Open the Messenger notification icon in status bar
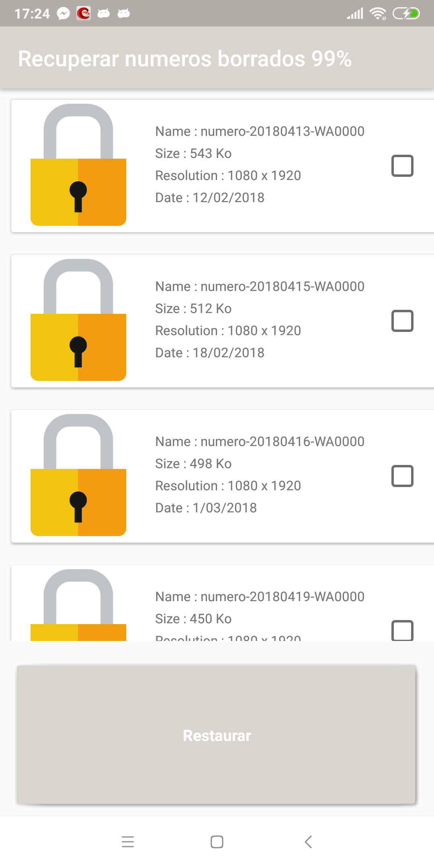 [x=63, y=14]
